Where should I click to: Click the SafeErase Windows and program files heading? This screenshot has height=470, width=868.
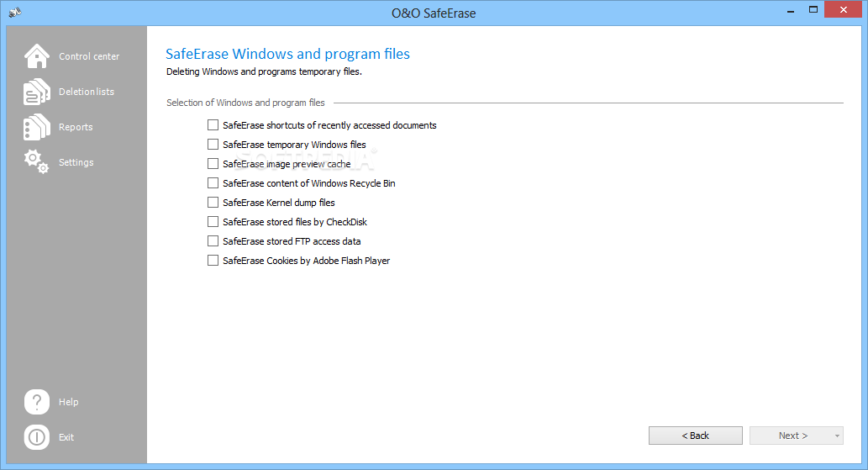[x=288, y=54]
